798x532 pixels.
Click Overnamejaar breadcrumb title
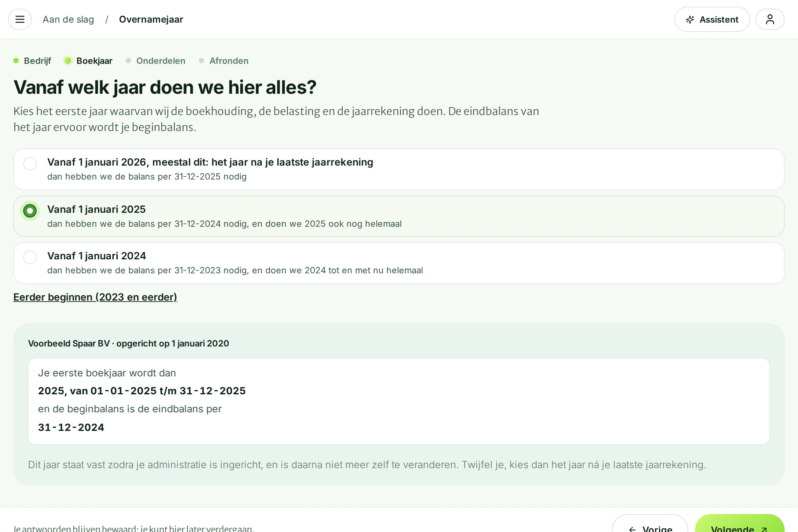tap(151, 19)
